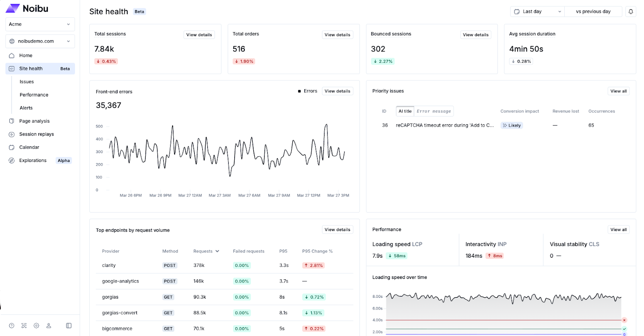Viewport: 644px width, 336px height.
Task: Open settings gear in sidebar footer
Action: 36,326
